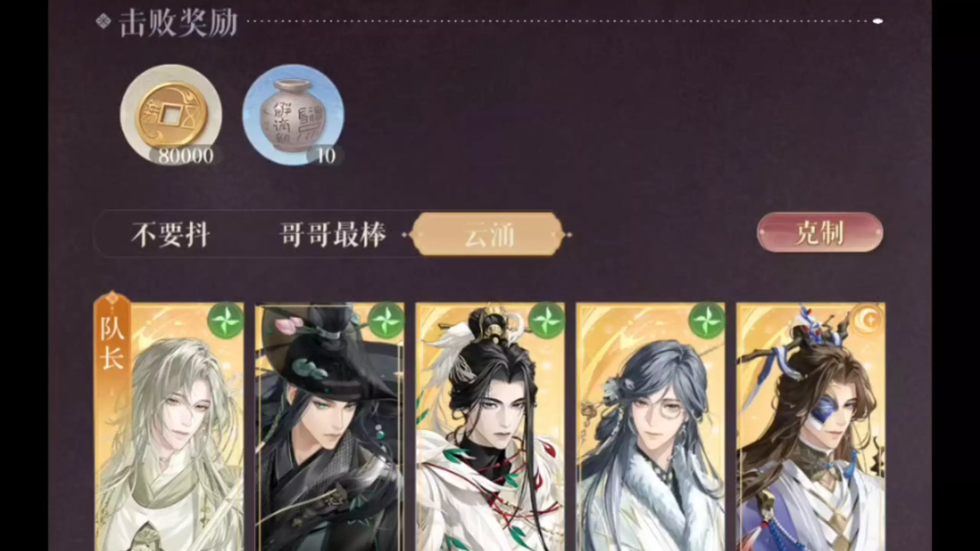Tap the green leaf badge on leader card
The image size is (980, 551).
click(x=226, y=321)
